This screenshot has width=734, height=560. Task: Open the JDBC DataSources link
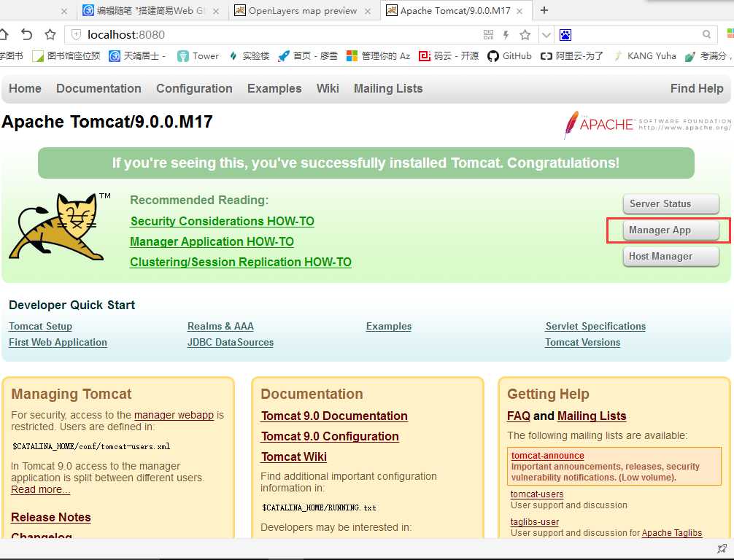[x=231, y=343]
